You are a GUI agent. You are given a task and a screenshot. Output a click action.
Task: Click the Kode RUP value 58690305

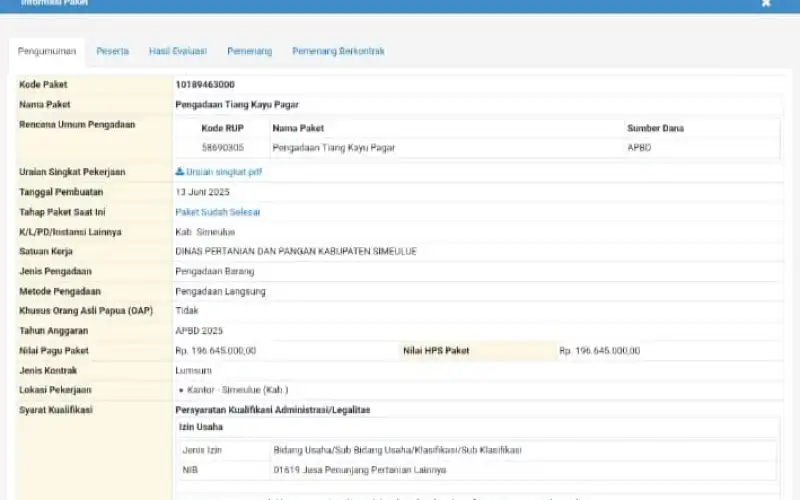(x=222, y=147)
